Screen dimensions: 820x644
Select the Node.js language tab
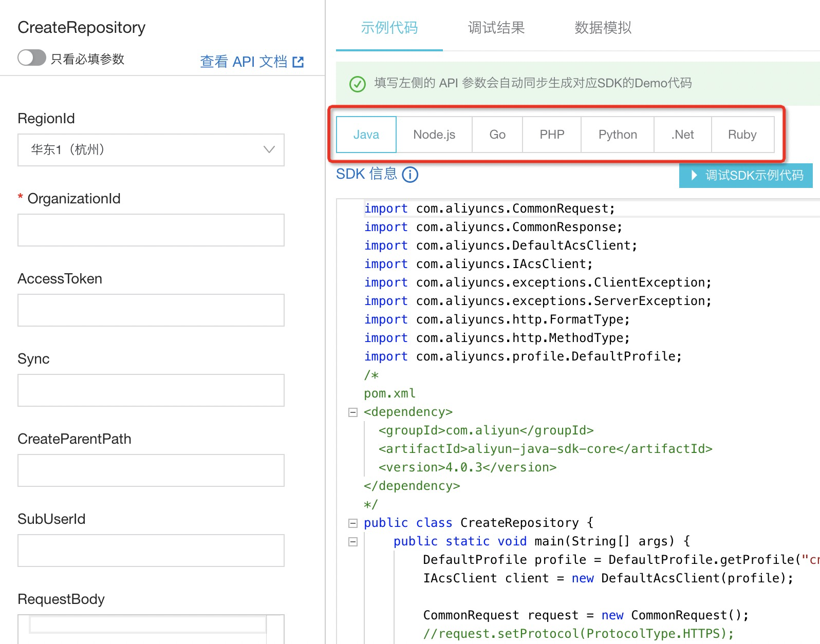point(434,135)
